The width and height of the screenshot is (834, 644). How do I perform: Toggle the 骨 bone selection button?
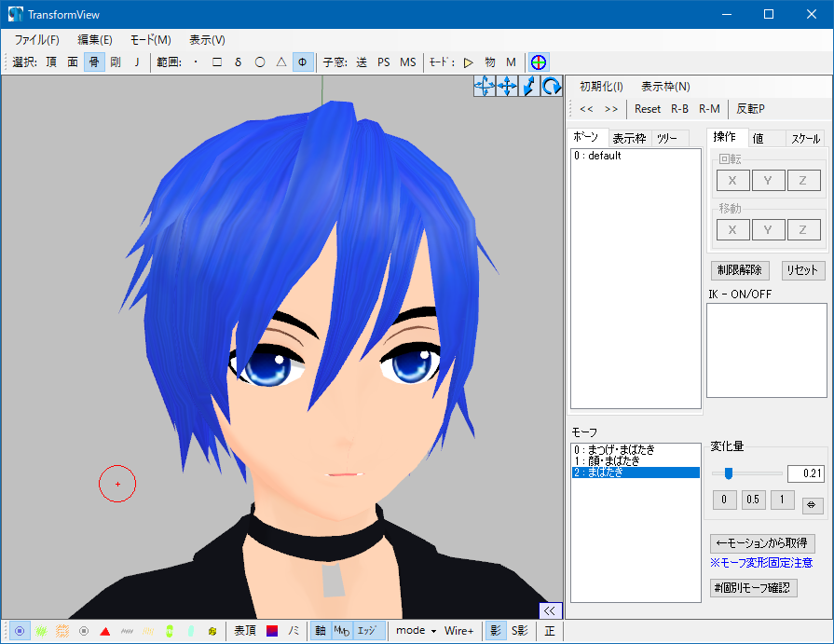point(94,62)
